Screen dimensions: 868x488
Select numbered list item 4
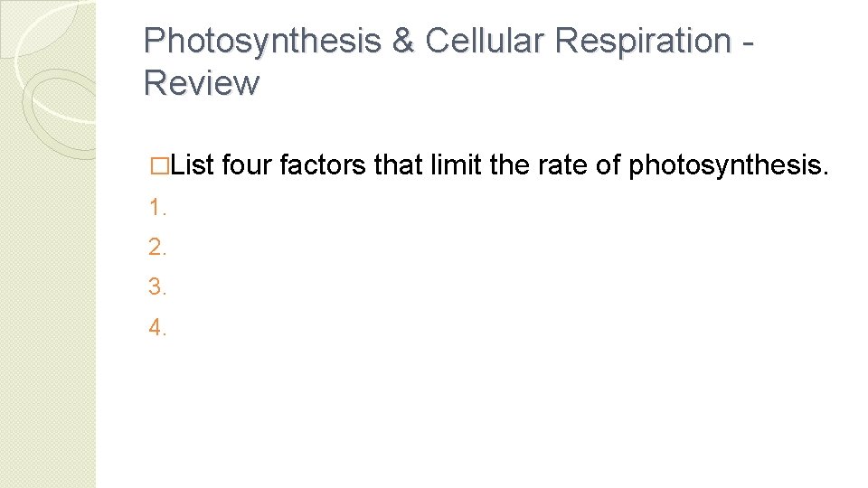[158, 327]
